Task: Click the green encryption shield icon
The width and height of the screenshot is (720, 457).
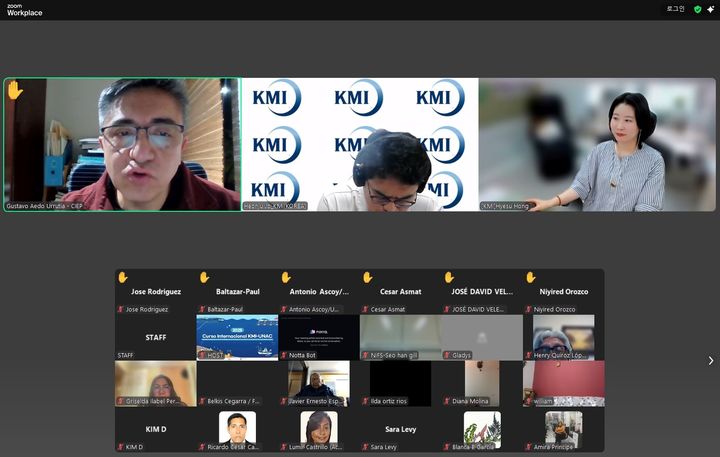Action: click(x=697, y=9)
